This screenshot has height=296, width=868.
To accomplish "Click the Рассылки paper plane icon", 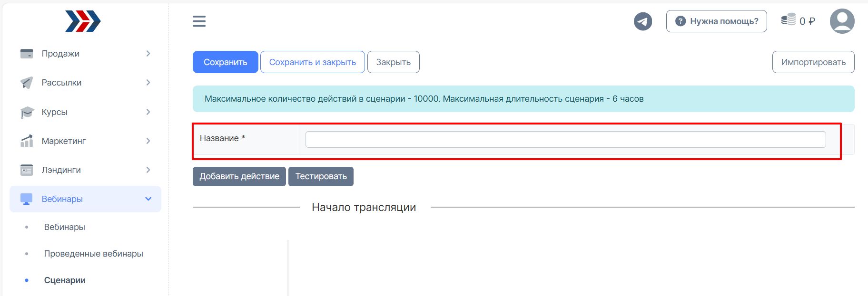I will coord(27,83).
